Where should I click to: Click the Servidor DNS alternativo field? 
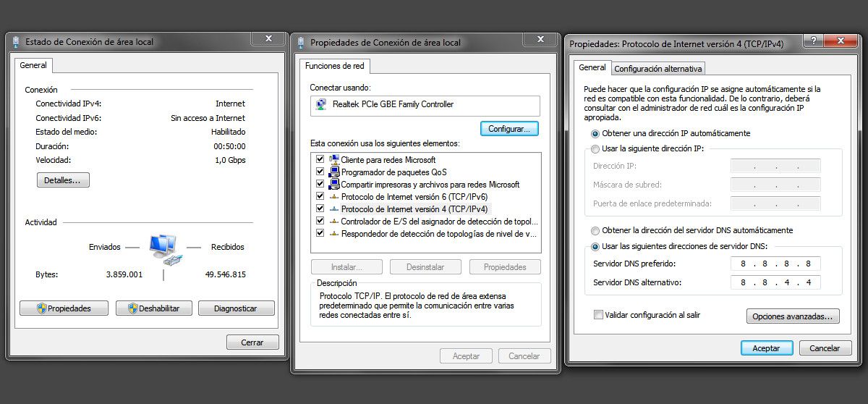(x=775, y=282)
